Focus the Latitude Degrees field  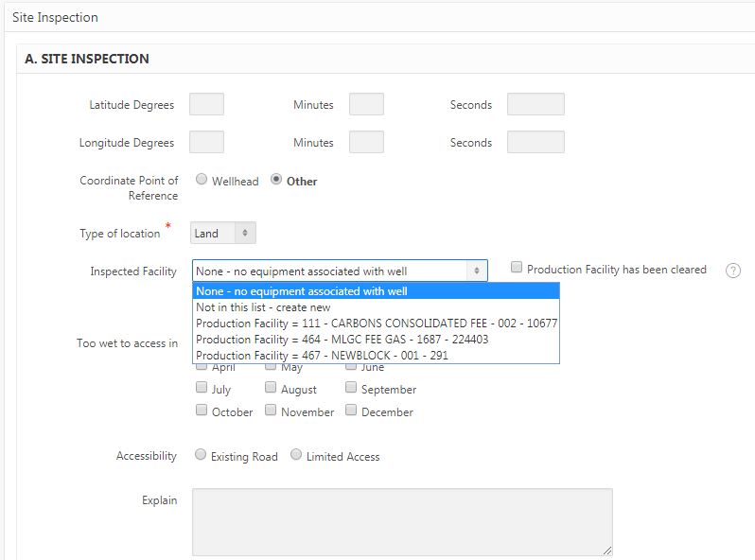[x=206, y=104]
